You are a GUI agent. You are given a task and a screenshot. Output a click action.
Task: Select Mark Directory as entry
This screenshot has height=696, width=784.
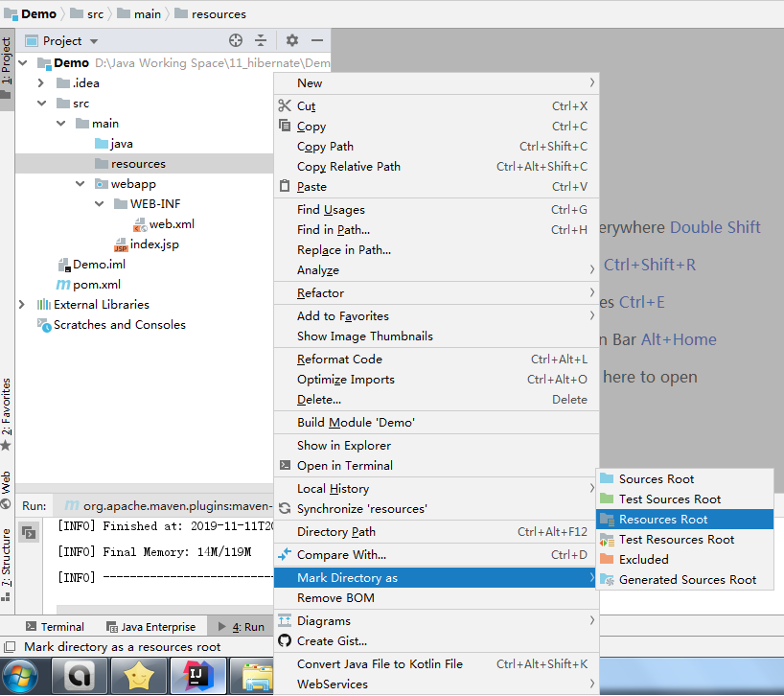(436, 577)
